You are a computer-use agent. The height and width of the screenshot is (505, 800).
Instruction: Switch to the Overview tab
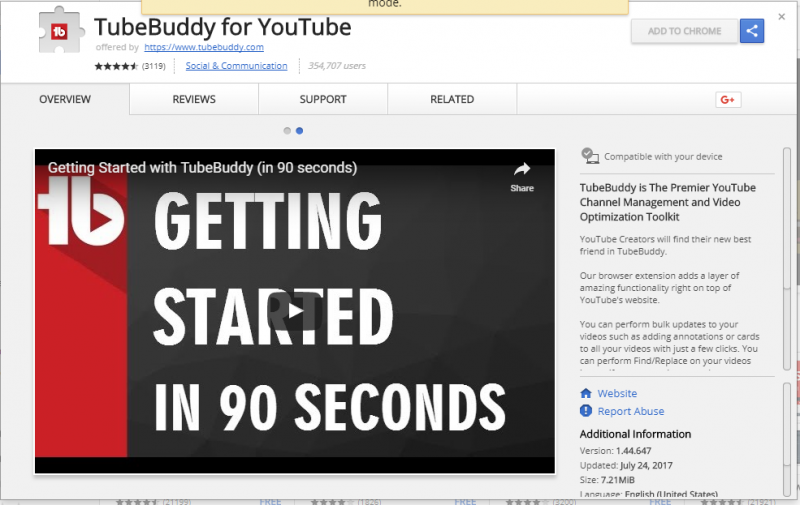pyautogui.click(x=65, y=99)
